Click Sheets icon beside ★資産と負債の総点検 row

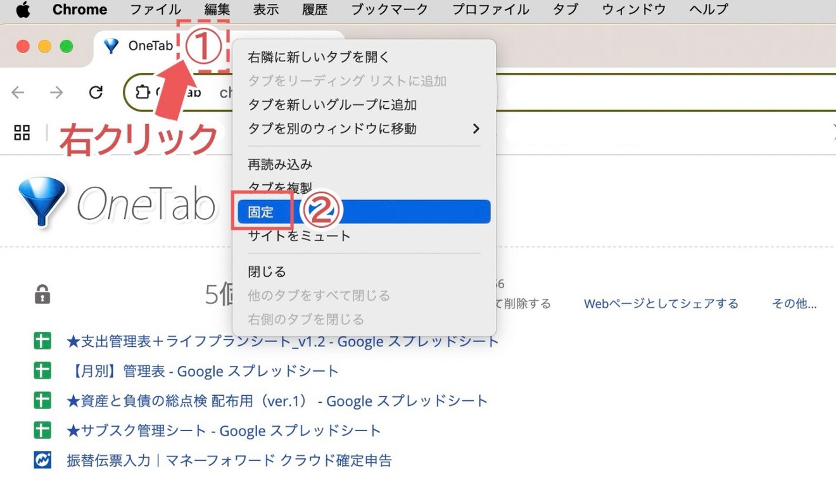pos(42,401)
